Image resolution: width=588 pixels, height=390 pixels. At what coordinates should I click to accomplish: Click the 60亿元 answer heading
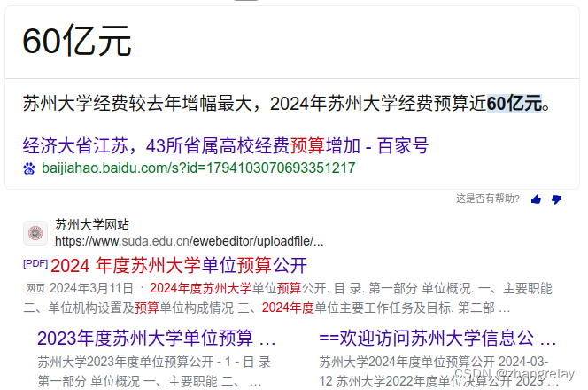coord(77,42)
